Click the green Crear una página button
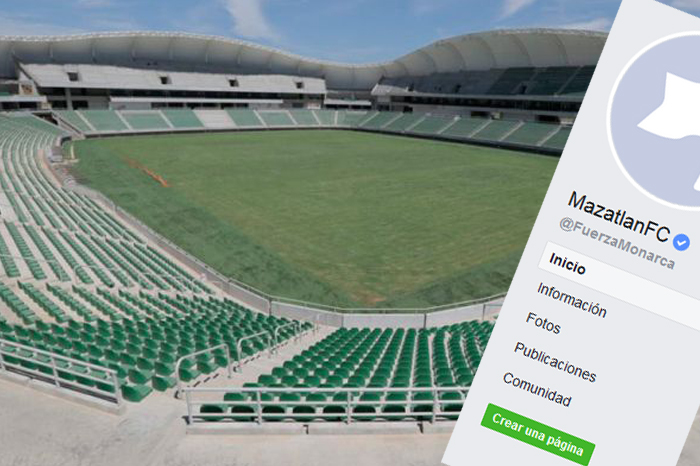The height and width of the screenshot is (466, 700). (538, 435)
